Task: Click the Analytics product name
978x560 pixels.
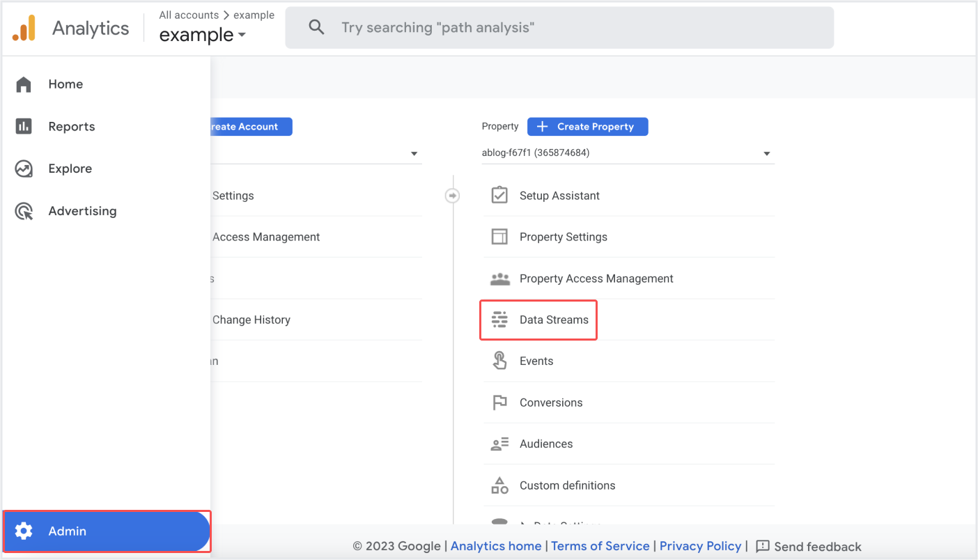Action: [x=91, y=29]
